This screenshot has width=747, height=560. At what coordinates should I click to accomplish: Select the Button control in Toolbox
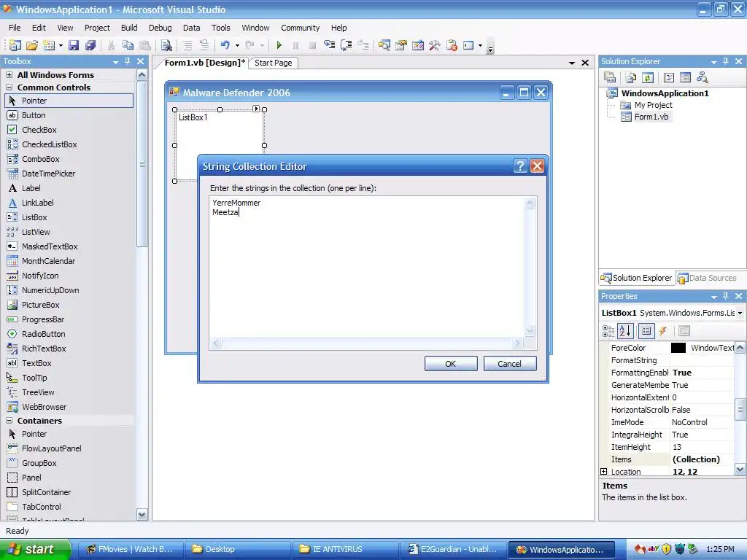pyautogui.click(x=34, y=115)
